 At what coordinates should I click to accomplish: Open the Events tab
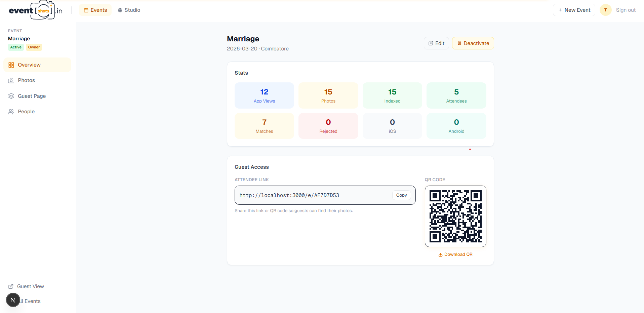tap(95, 10)
